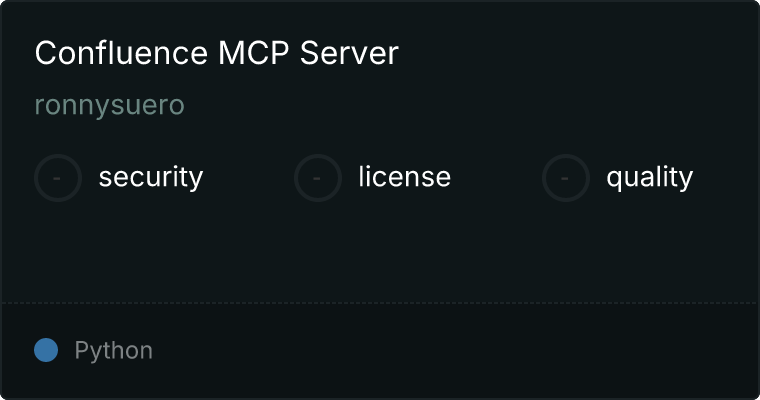760x400 pixels.
Task: Click the dashed divider above the footer
Action: (x=380, y=303)
